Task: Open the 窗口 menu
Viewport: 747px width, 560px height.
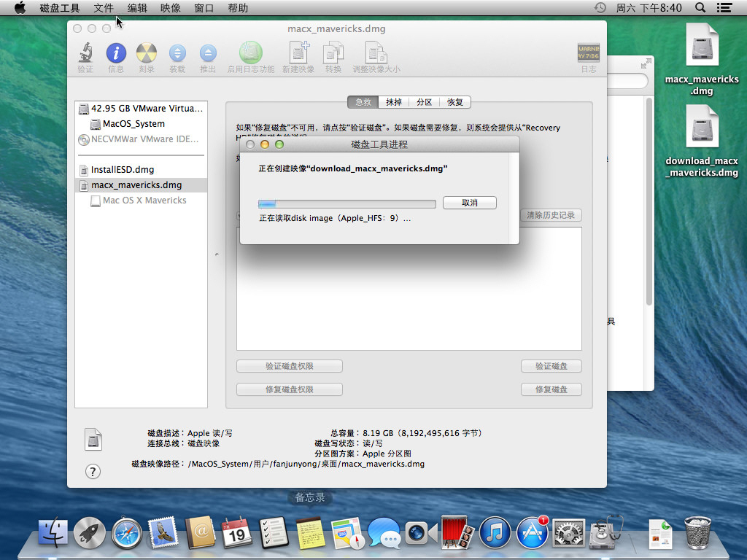Action: pyautogui.click(x=204, y=8)
